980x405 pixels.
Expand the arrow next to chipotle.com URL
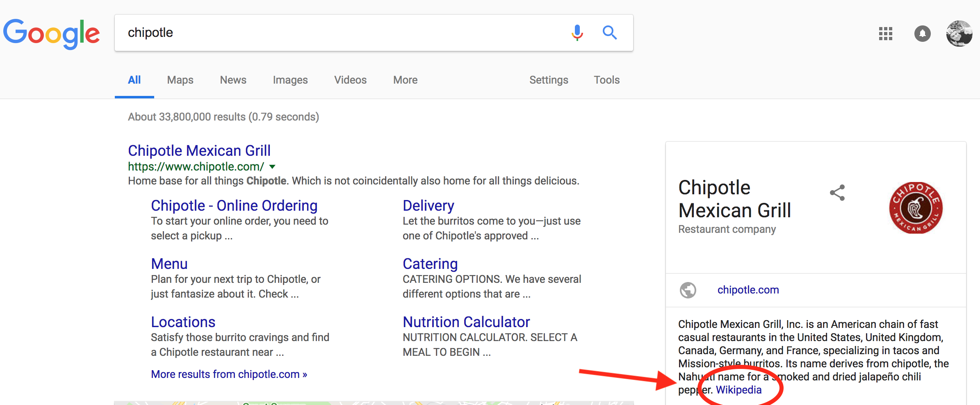click(272, 167)
